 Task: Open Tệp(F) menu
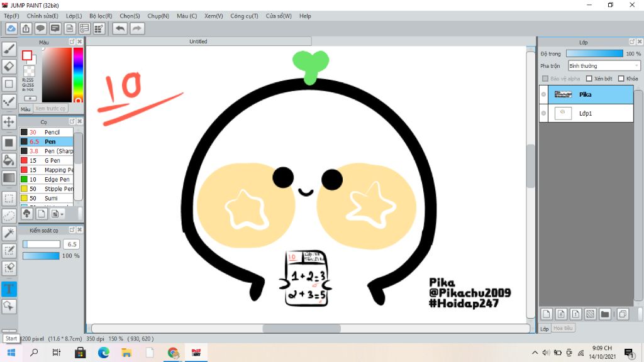tap(11, 16)
